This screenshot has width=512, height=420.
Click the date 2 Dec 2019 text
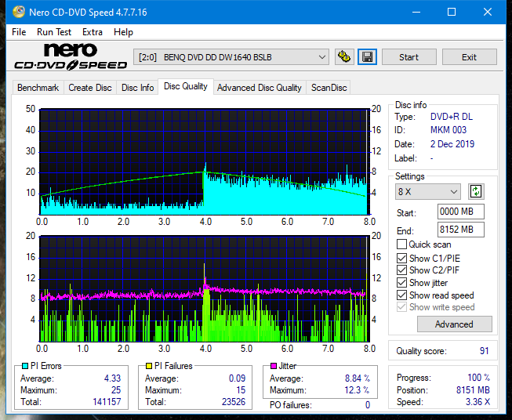(452, 144)
